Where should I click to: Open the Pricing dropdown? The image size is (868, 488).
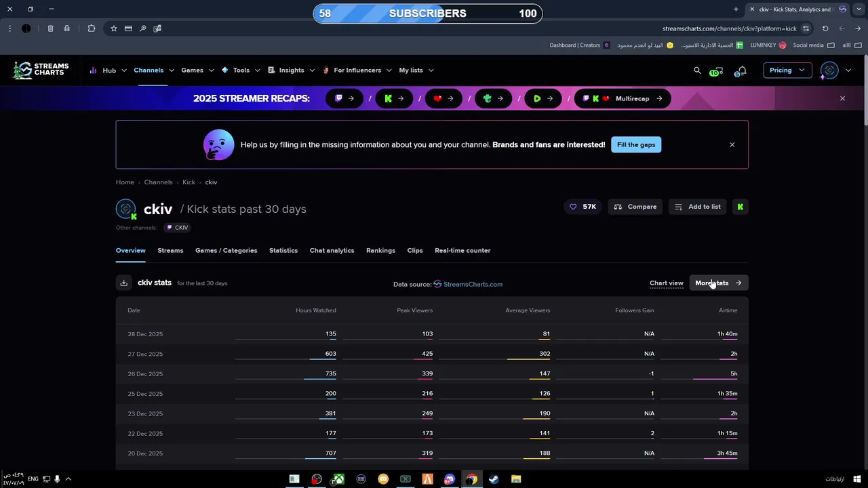click(x=787, y=70)
